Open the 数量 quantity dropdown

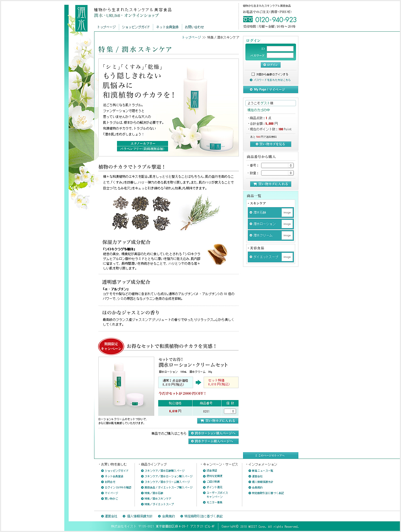pyautogui.click(x=277, y=173)
